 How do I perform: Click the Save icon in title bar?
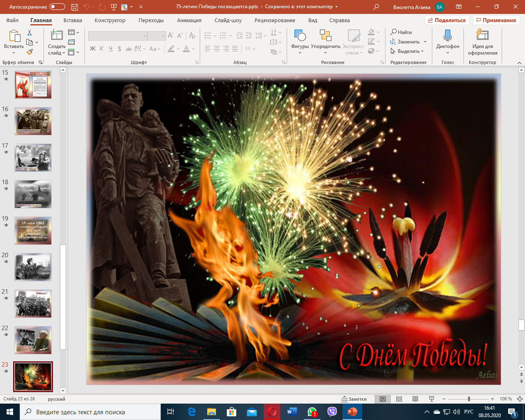point(74,7)
